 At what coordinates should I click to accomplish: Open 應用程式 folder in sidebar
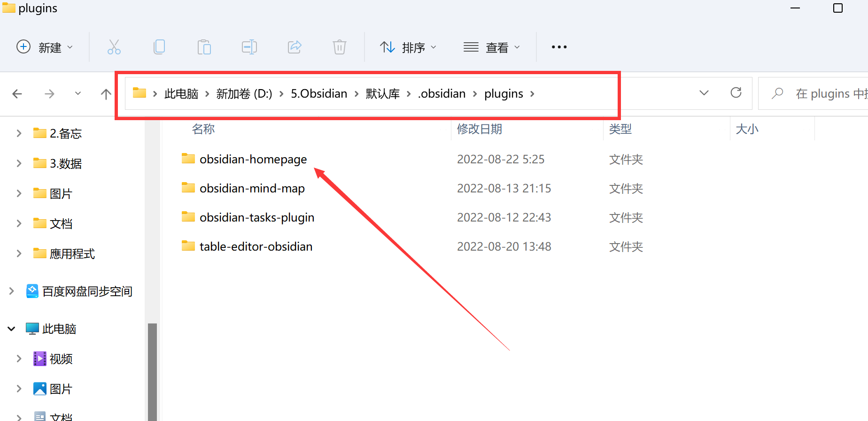(72, 254)
